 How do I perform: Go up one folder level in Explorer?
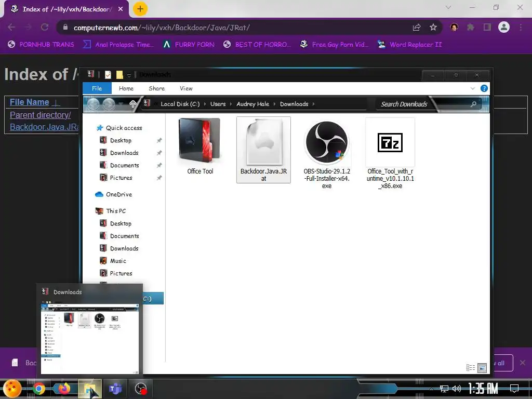(132, 104)
